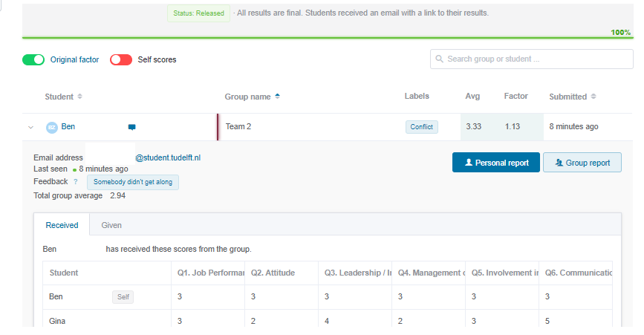Sort by Group name arrows icon
The width and height of the screenshot is (644, 335).
[x=278, y=97]
